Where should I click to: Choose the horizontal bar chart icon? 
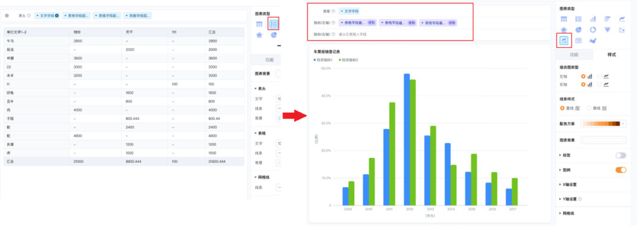click(x=608, y=19)
